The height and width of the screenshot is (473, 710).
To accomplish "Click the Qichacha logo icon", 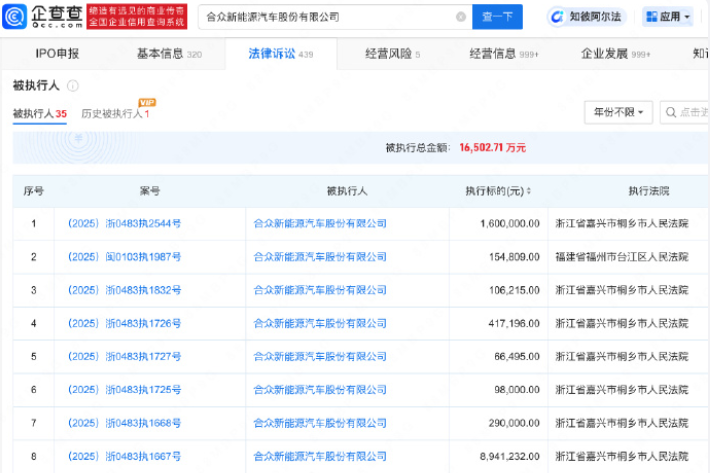I will (22, 17).
